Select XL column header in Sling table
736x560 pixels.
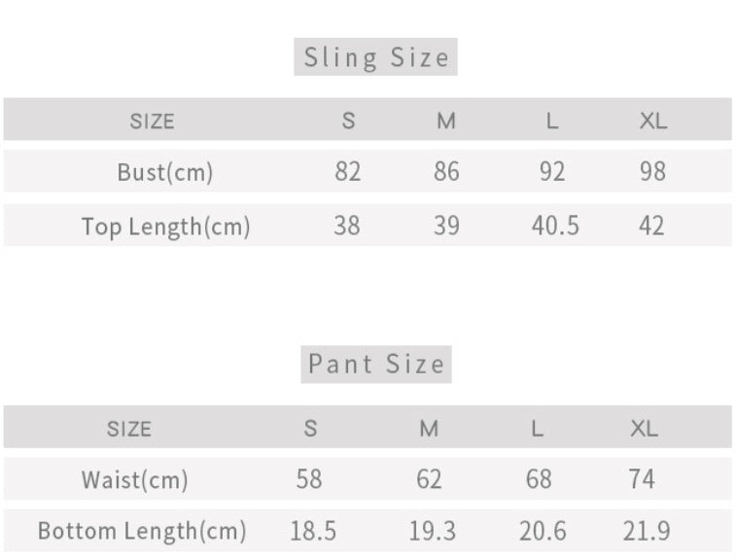(653, 122)
